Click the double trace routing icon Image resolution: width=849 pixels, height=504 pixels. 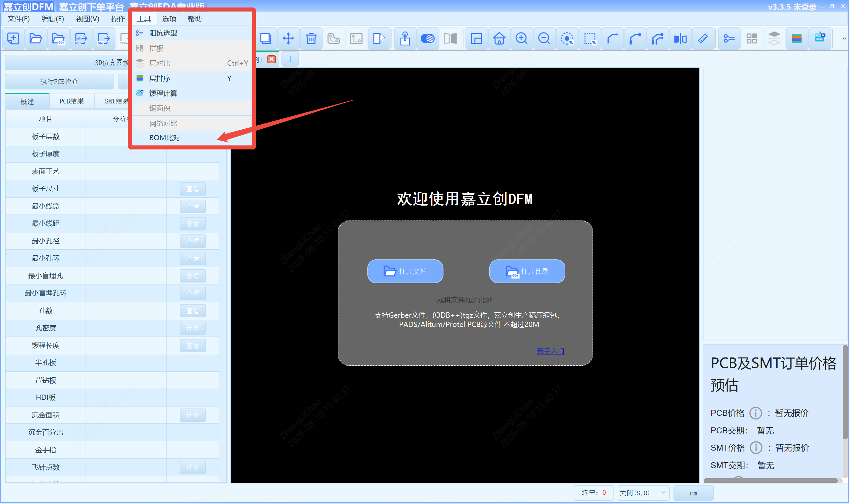(658, 38)
